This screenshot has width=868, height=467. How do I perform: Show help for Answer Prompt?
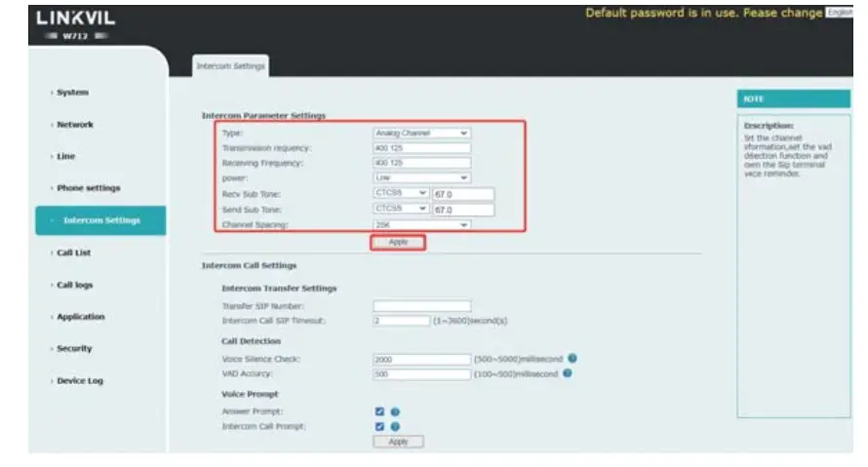(x=395, y=411)
